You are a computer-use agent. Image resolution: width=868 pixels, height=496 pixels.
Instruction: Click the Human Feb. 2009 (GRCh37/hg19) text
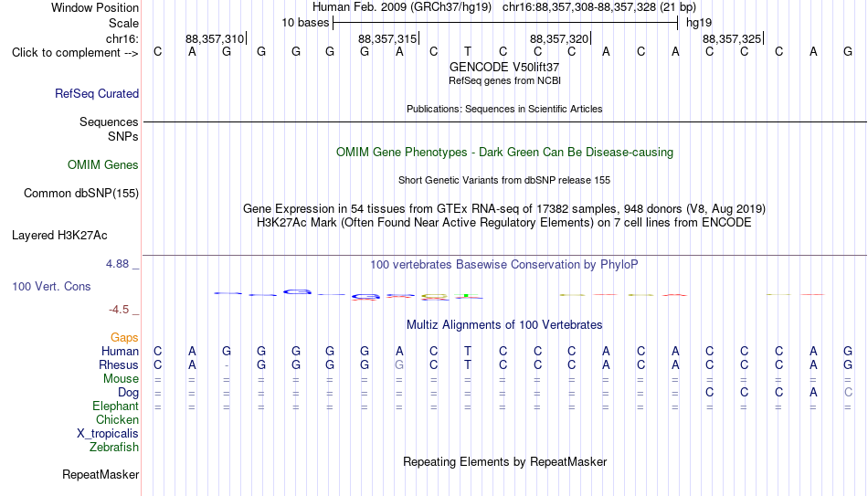(x=402, y=7)
